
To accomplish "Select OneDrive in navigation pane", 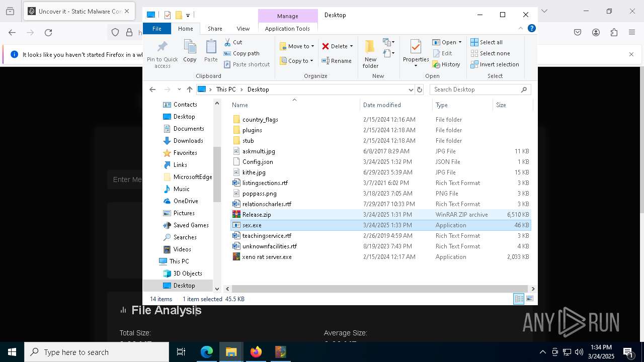I will pos(186,201).
